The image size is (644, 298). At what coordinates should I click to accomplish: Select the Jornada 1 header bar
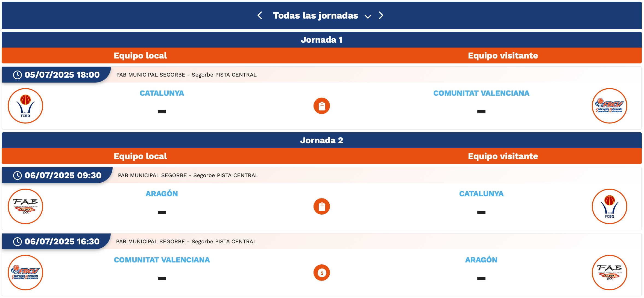tap(322, 40)
